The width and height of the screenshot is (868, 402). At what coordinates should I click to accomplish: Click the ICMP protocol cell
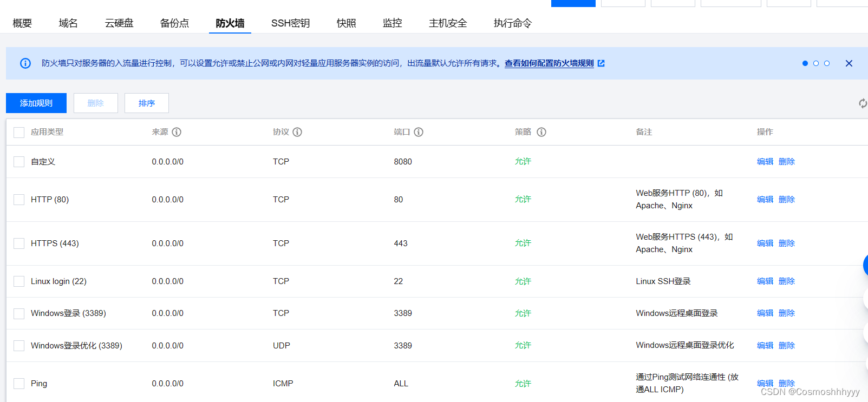point(283,384)
